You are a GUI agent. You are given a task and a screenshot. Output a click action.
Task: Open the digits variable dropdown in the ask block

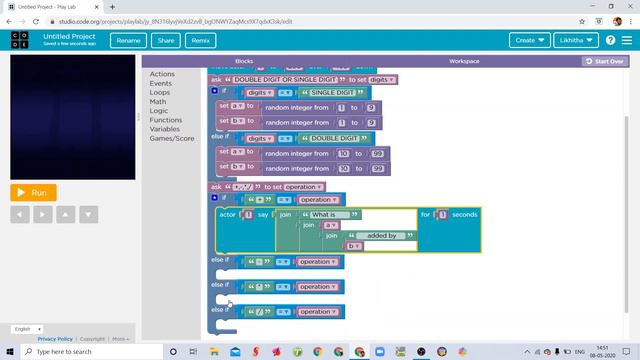[x=382, y=80]
